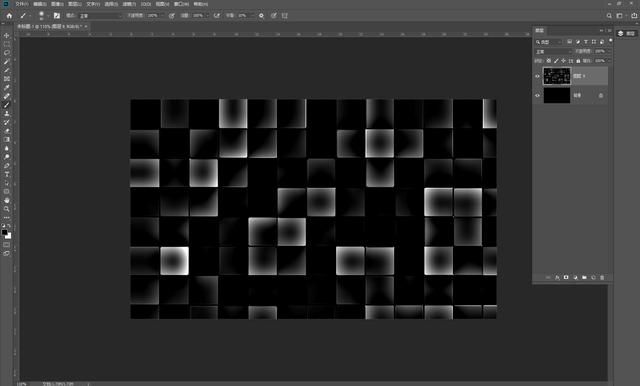Open the tool preset picker arrow beside the brush icon
The image size is (640, 386).
tap(30, 16)
